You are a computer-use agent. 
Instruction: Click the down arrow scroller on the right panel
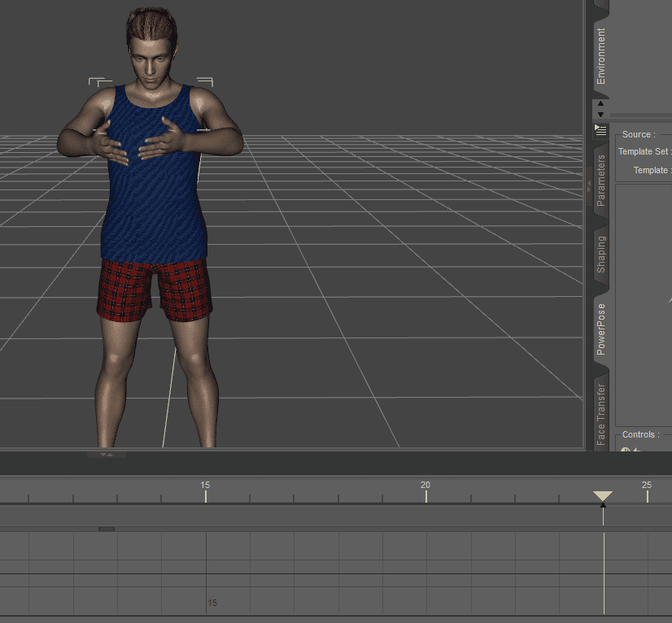click(x=600, y=113)
